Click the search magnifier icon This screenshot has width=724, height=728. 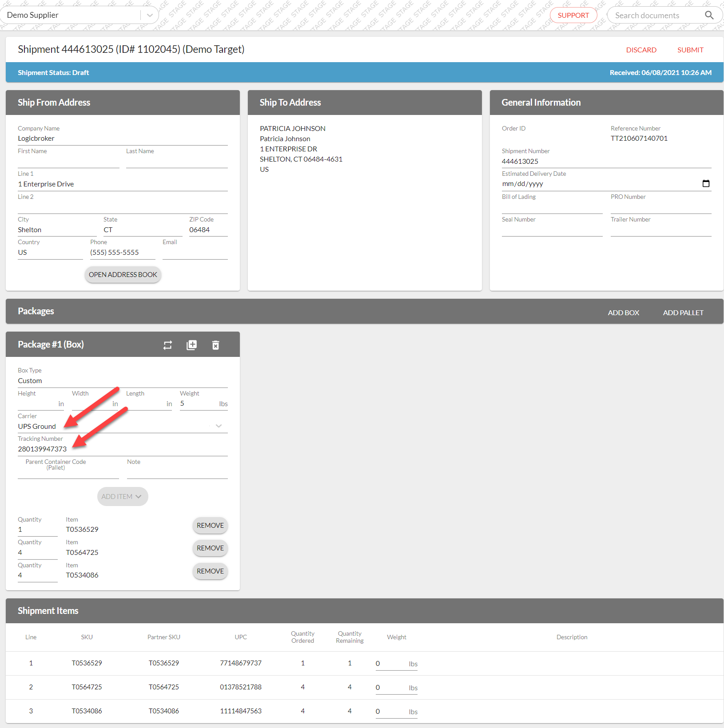(x=709, y=16)
